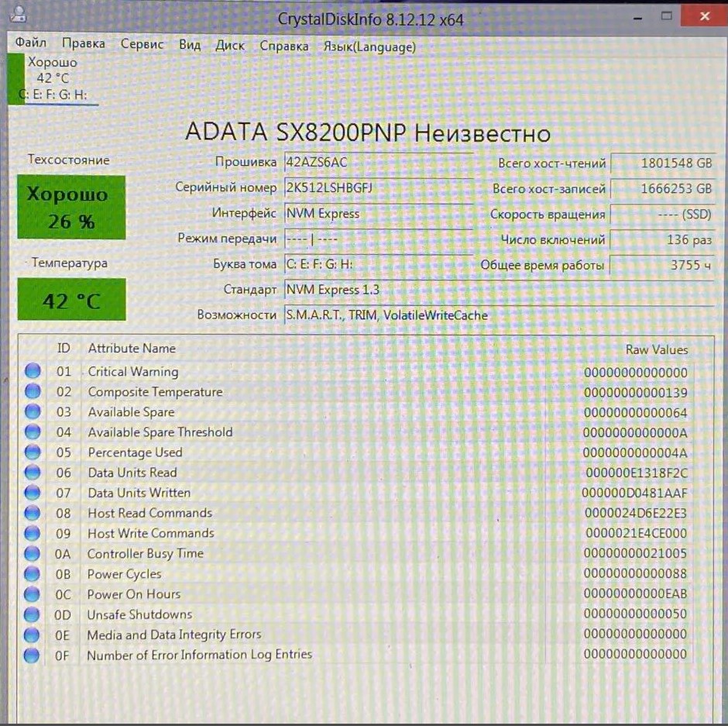Open the Справка menu
Image resolution: width=728 pixels, height=726 pixels.
point(284,46)
